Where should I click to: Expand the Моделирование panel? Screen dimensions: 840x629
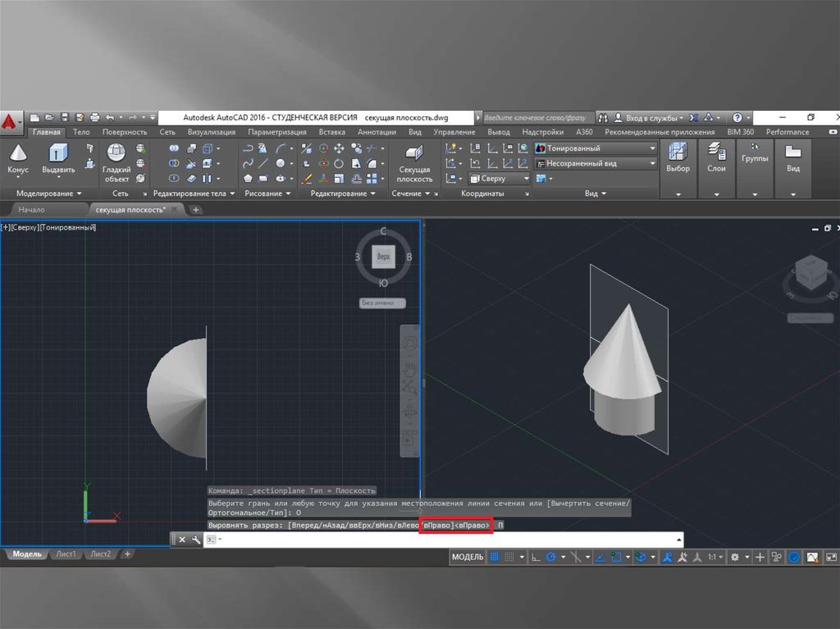(x=49, y=194)
